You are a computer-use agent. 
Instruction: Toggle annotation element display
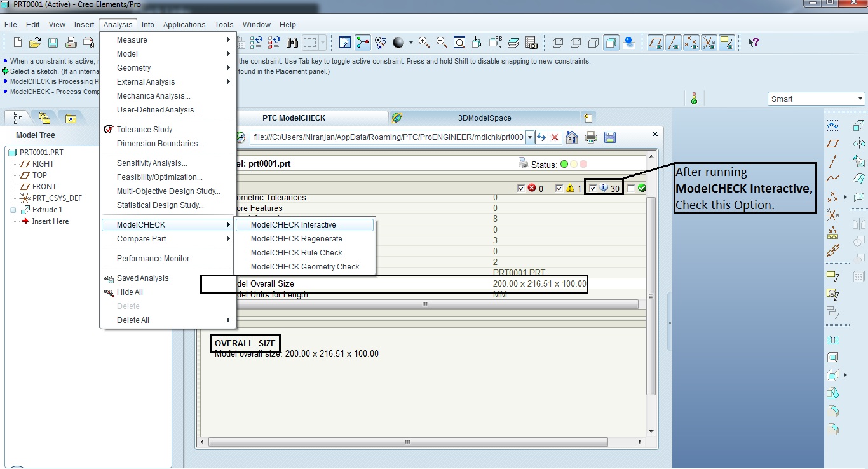tap(728, 43)
